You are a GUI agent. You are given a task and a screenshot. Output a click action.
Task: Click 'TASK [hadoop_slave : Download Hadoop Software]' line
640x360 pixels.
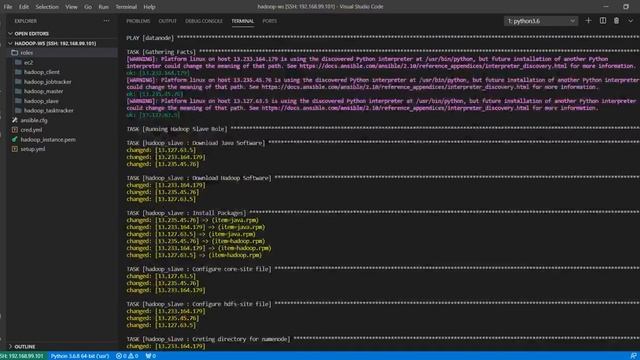coord(199,178)
